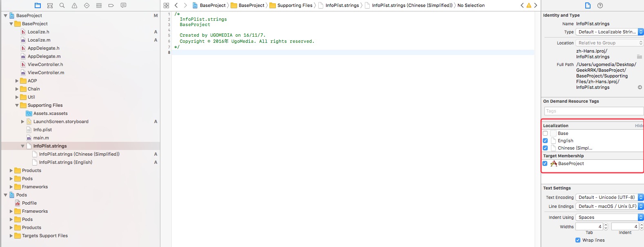Viewport: 644px width, 247px height.
Task: Expand LaunchScreen.storyboard disclosure triangle
Action: pos(23,121)
